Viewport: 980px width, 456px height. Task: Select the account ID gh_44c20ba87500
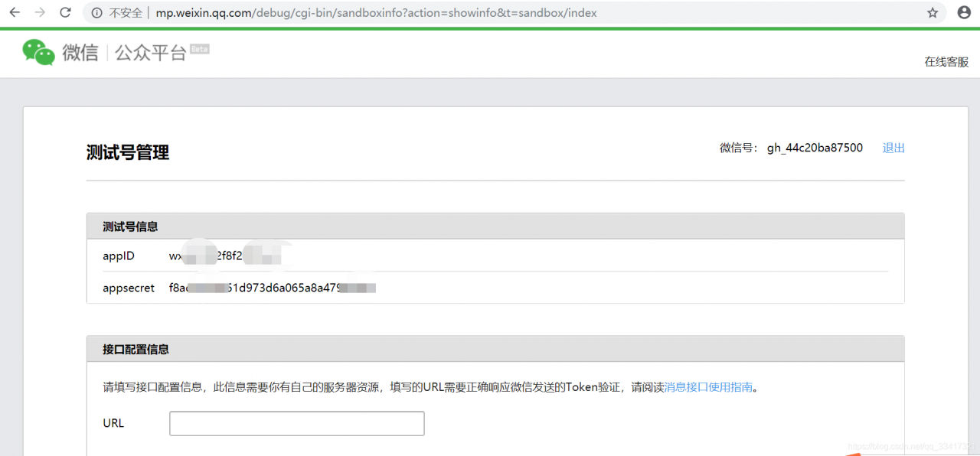pos(815,148)
